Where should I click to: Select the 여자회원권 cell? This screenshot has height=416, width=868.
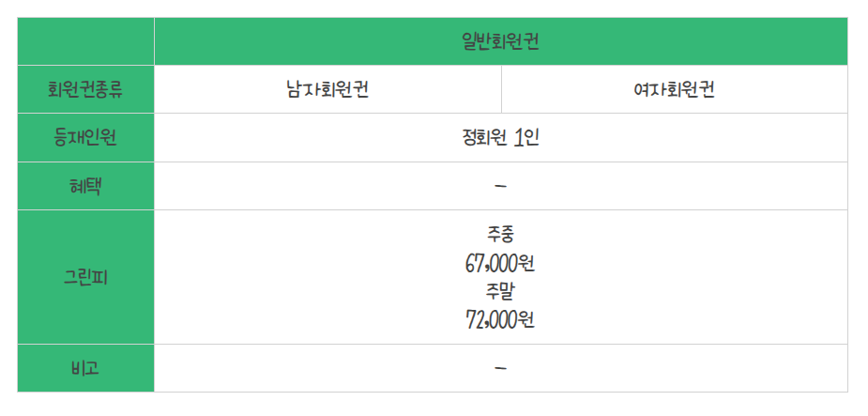tap(675, 90)
